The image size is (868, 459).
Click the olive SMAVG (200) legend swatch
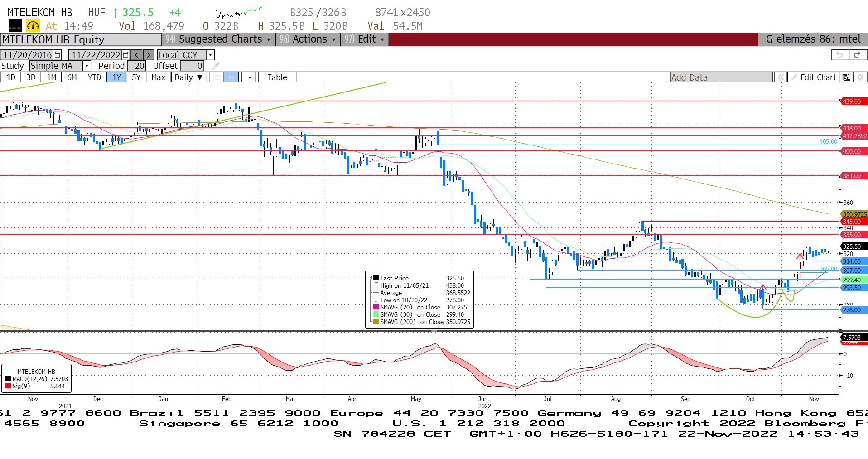pyautogui.click(x=376, y=322)
